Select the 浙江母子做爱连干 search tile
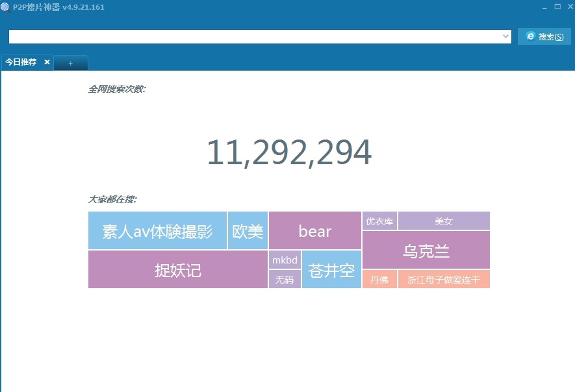Image resolution: width=575 pixels, height=392 pixels. (x=444, y=279)
